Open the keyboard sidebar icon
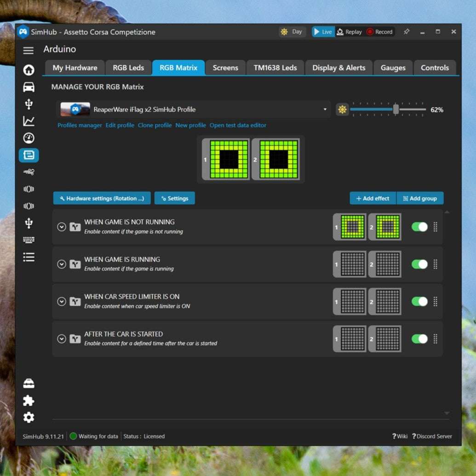Viewport: 476px width, 476px height. click(29, 240)
